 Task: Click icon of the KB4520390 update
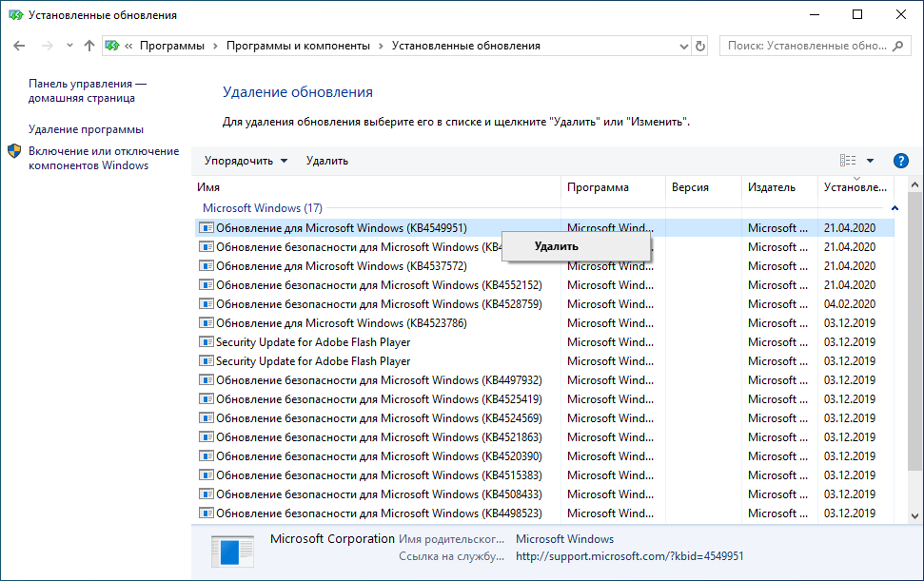pyautogui.click(x=206, y=456)
